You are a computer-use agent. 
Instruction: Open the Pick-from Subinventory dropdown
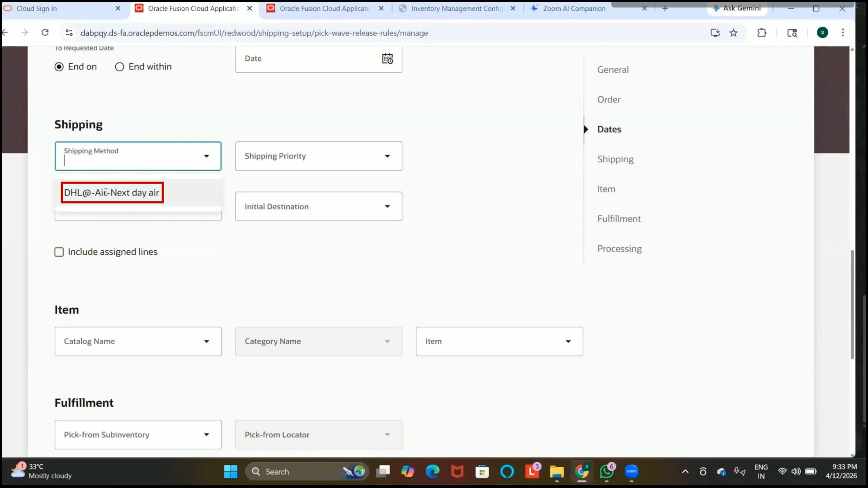138,435
